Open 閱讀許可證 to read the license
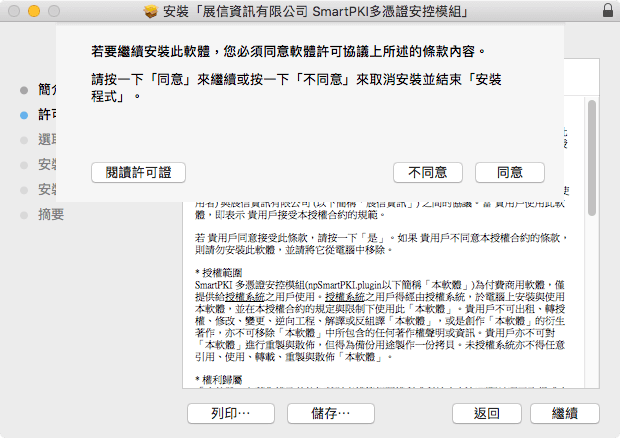 point(138,172)
